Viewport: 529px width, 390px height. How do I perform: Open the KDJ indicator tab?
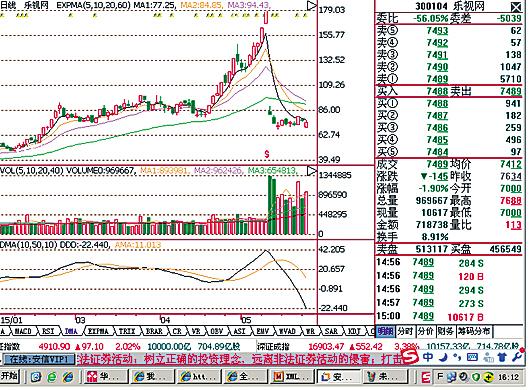354,331
